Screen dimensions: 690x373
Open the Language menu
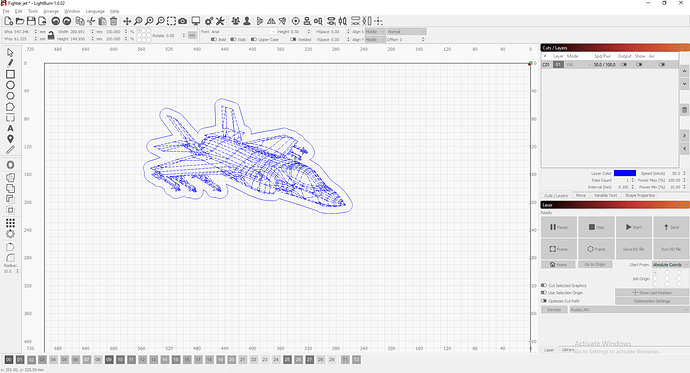95,11
